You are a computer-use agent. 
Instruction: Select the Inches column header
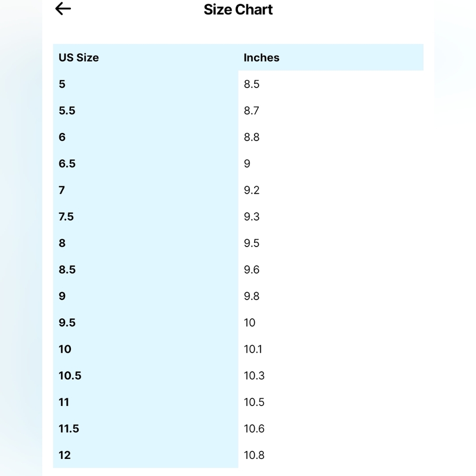point(261,58)
